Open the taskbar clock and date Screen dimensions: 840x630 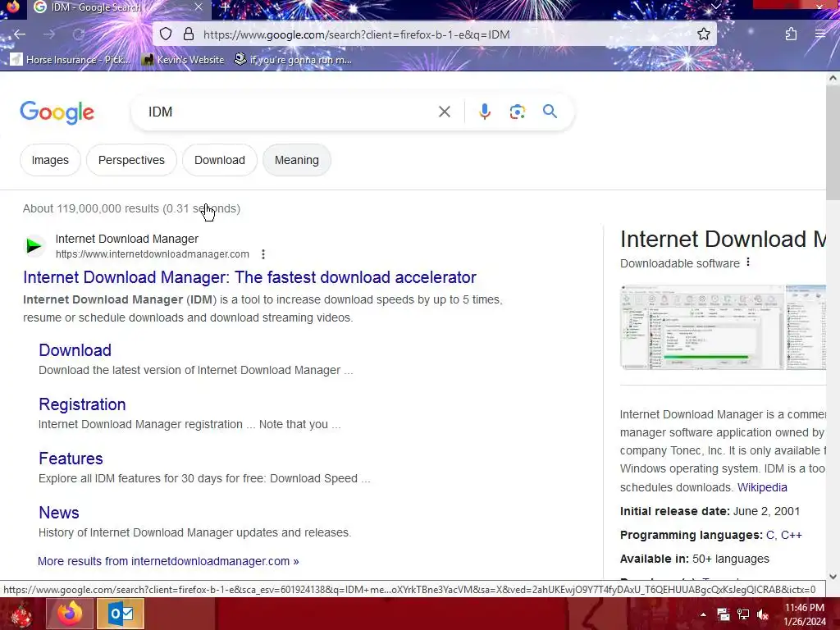pos(805,614)
